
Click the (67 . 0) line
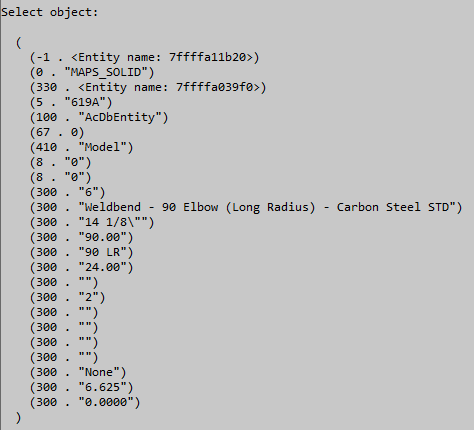[57, 132]
